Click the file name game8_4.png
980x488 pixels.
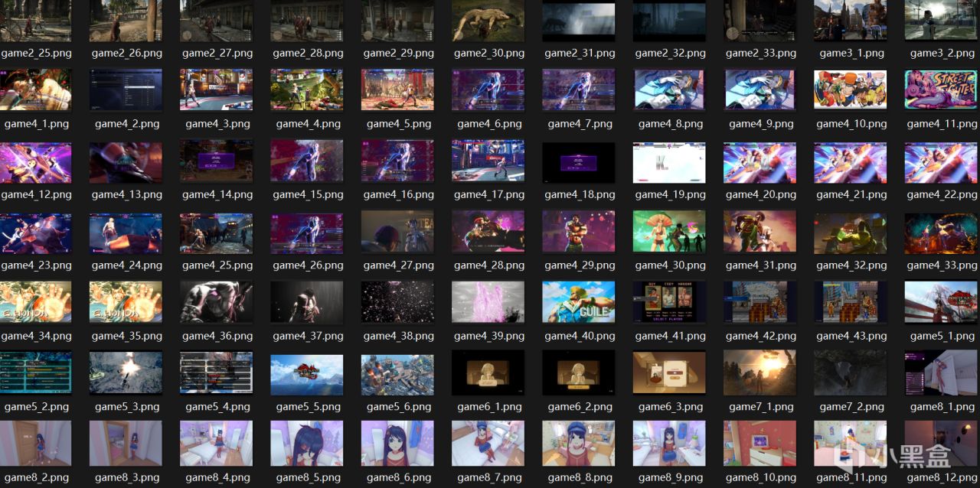click(x=217, y=477)
